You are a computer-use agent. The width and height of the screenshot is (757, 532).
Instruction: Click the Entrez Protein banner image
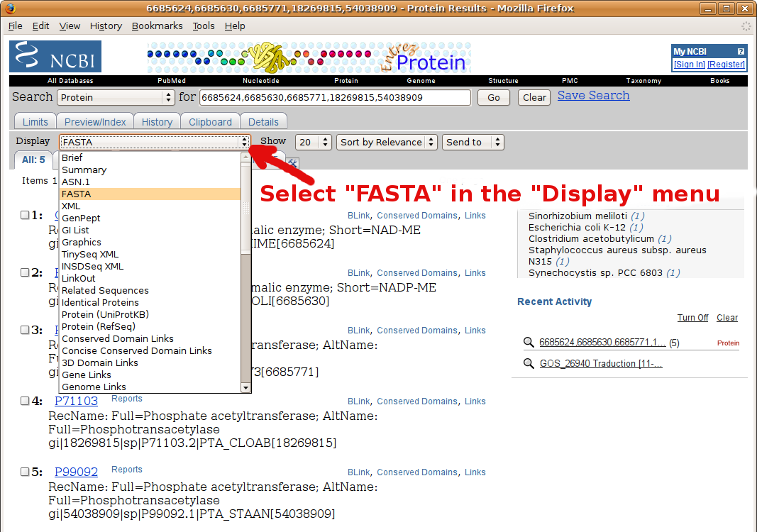pyautogui.click(x=309, y=57)
